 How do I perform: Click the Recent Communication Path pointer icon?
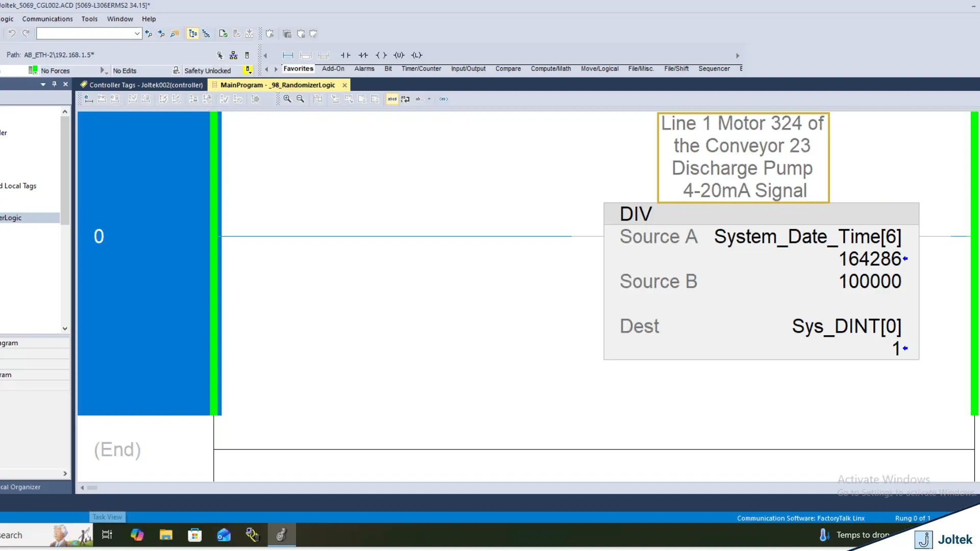pos(220,55)
